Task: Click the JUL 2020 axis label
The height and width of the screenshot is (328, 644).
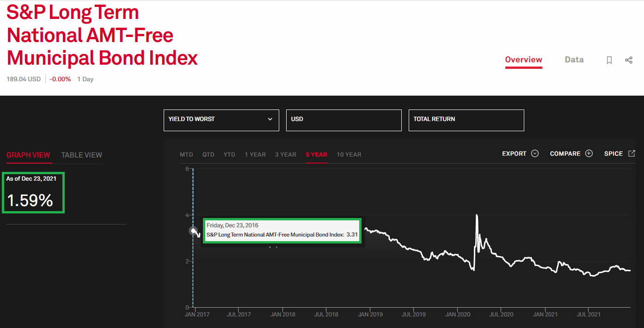Action: click(501, 314)
